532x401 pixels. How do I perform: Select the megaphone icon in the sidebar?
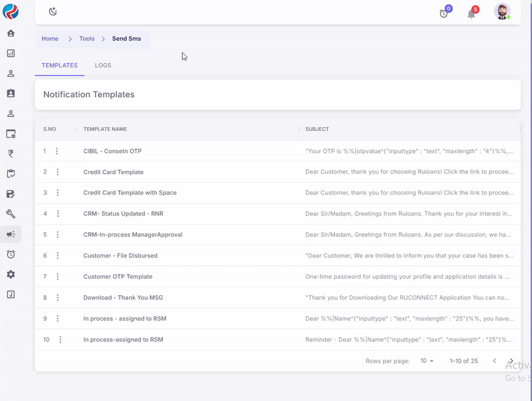tap(11, 234)
